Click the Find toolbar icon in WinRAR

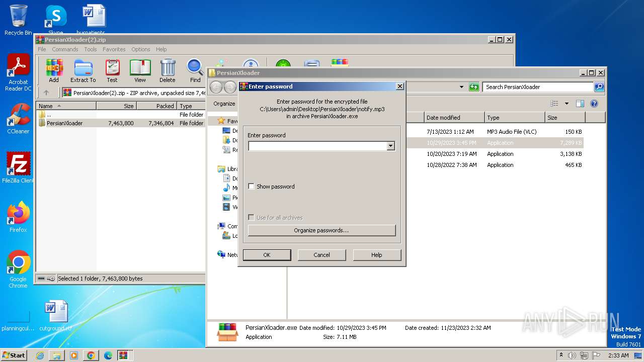point(195,70)
